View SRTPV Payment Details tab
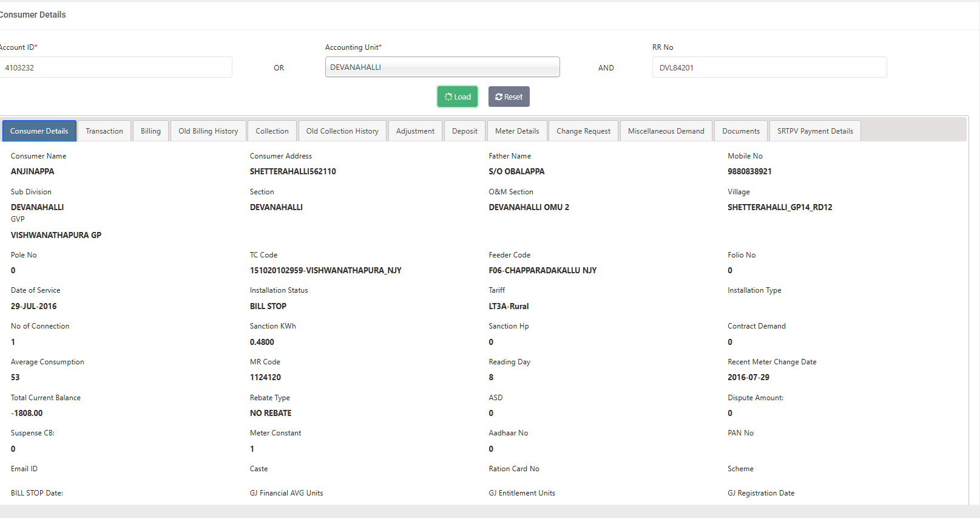Screen dimensions: 980x518 (815, 131)
